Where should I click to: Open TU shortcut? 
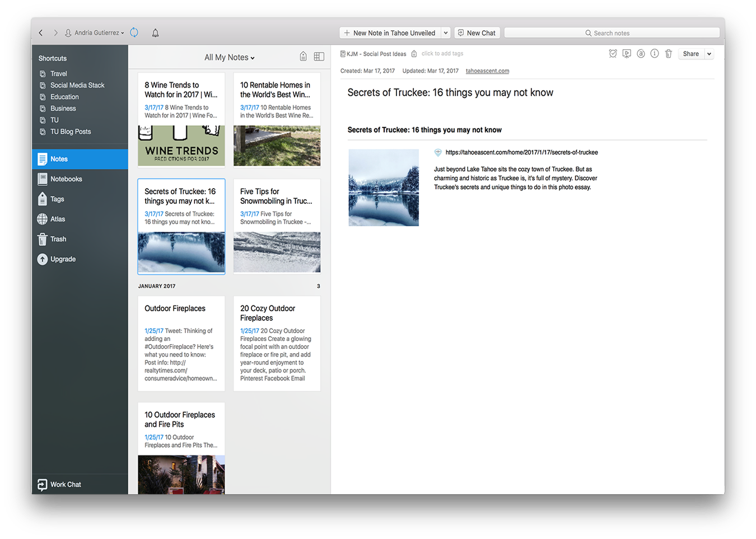54,120
